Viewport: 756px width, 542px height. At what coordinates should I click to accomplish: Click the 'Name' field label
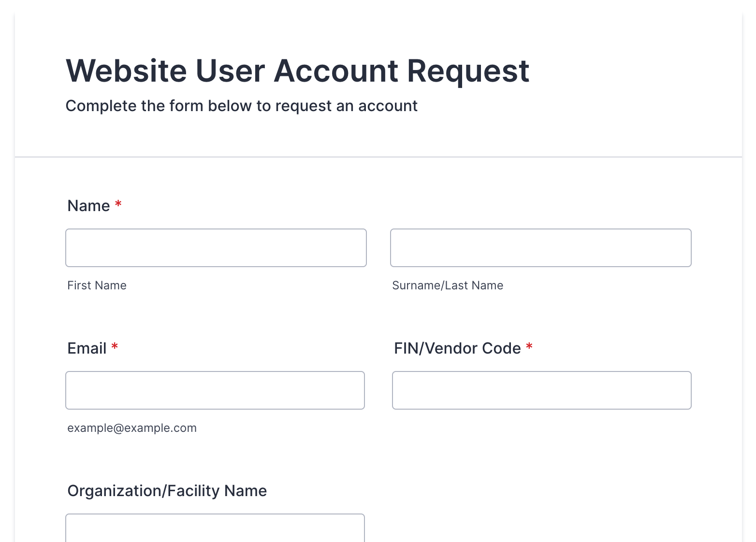(x=89, y=206)
